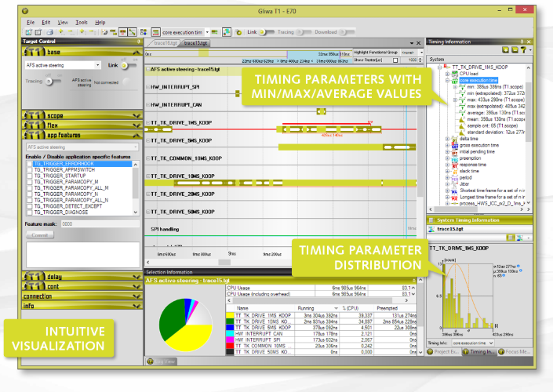
Task: Expand the T1 delay section
Action: tap(136, 277)
